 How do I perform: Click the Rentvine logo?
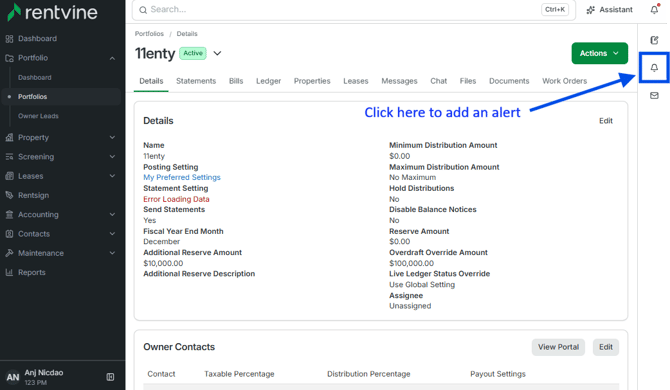coord(52,12)
